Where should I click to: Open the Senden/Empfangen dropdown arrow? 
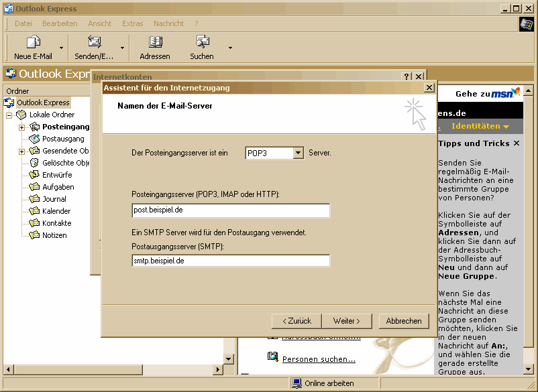pos(122,48)
